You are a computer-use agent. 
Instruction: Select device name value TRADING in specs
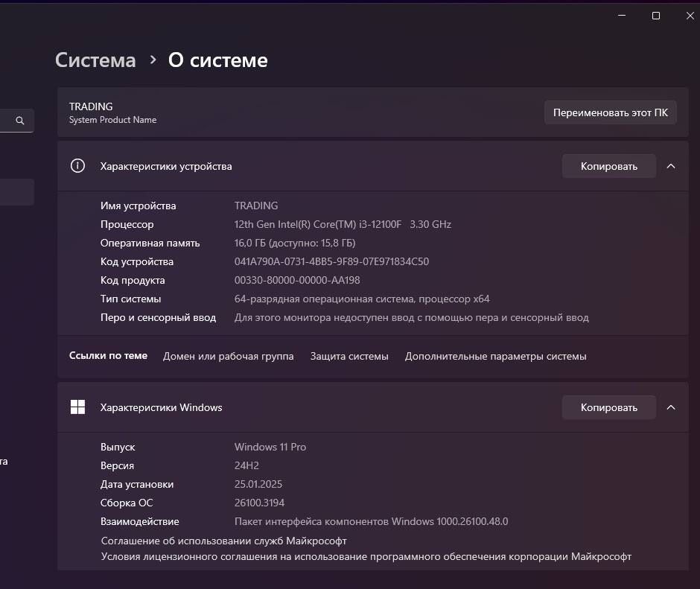tap(256, 206)
